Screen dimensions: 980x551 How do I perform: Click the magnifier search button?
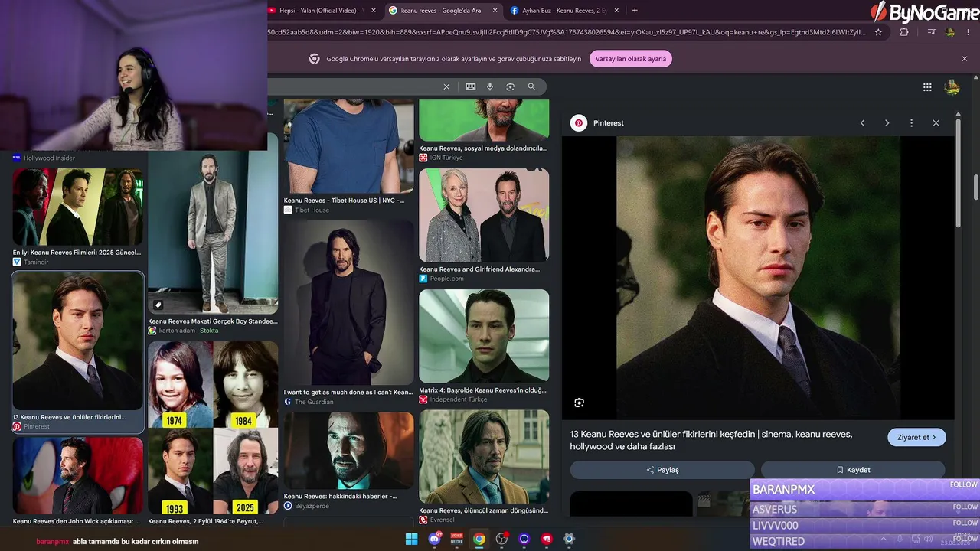coord(531,86)
